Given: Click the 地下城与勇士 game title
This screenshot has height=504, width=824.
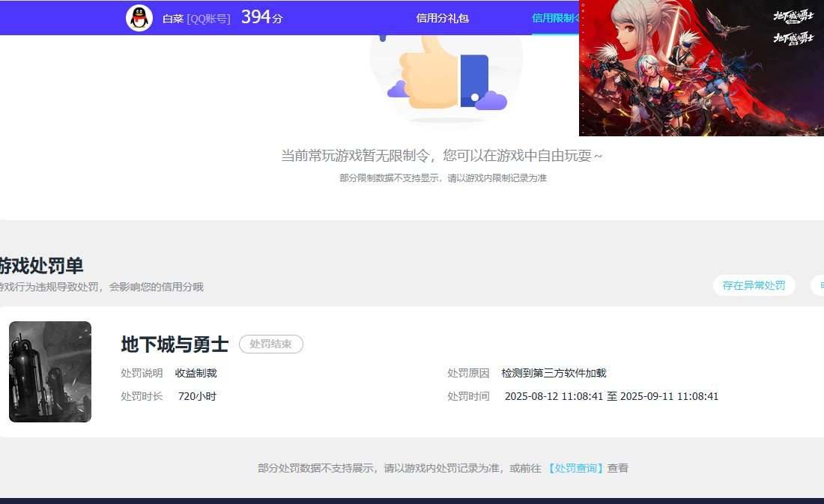Looking at the screenshot, I should tap(175, 344).
